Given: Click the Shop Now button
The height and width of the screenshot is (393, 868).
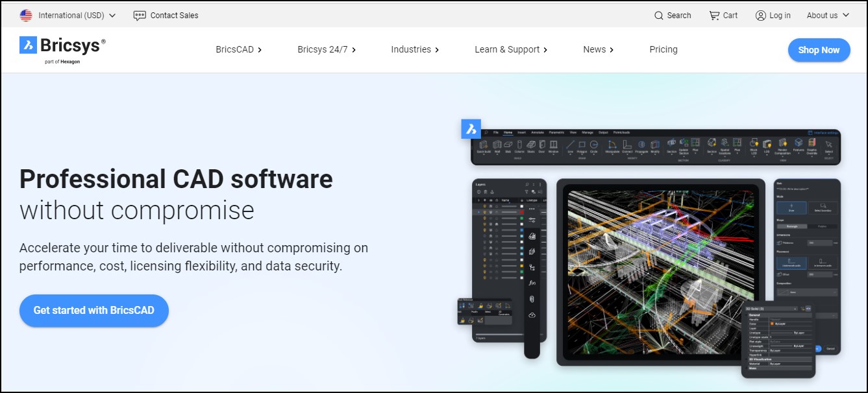Looking at the screenshot, I should (x=819, y=50).
